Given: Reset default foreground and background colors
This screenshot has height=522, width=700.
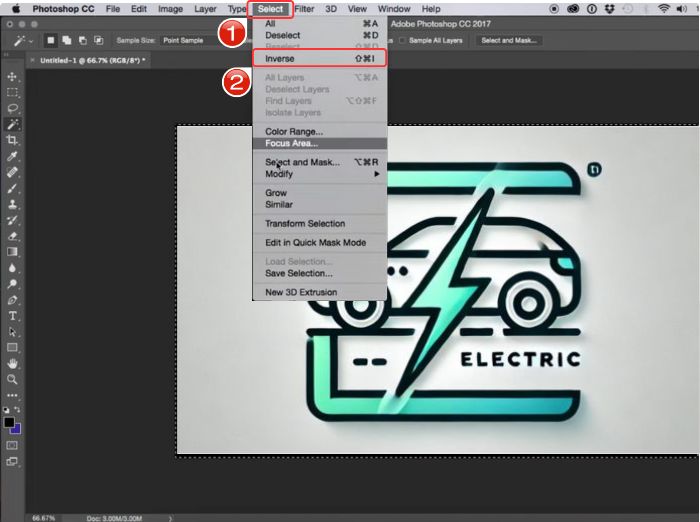Looking at the screenshot, I should point(6,409).
